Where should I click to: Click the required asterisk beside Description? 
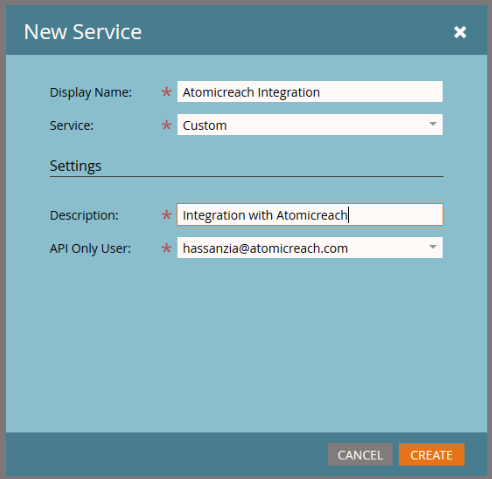[x=166, y=215]
